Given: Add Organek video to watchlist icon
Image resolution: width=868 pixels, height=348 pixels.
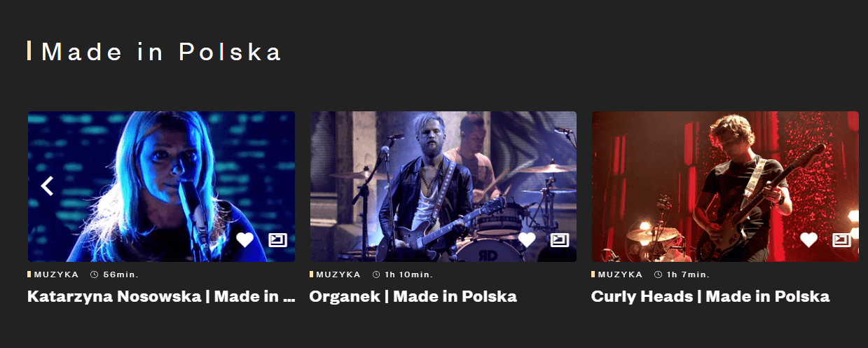Looking at the screenshot, I should point(560,240).
